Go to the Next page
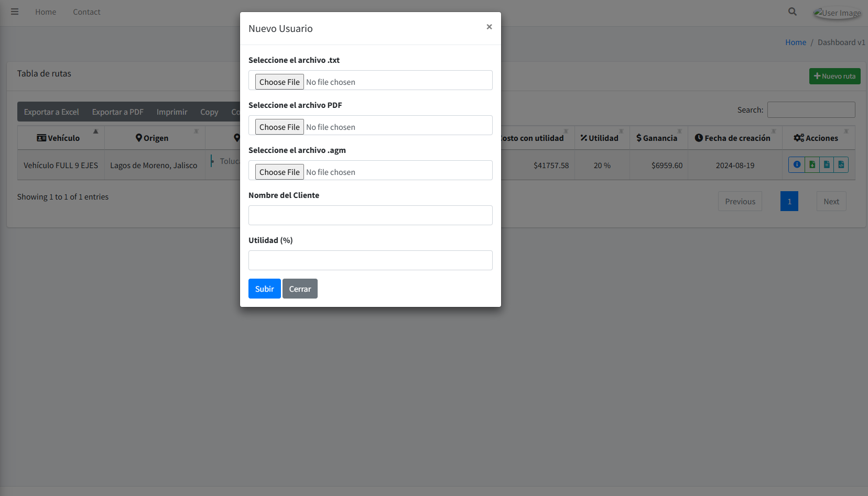 [x=831, y=201]
